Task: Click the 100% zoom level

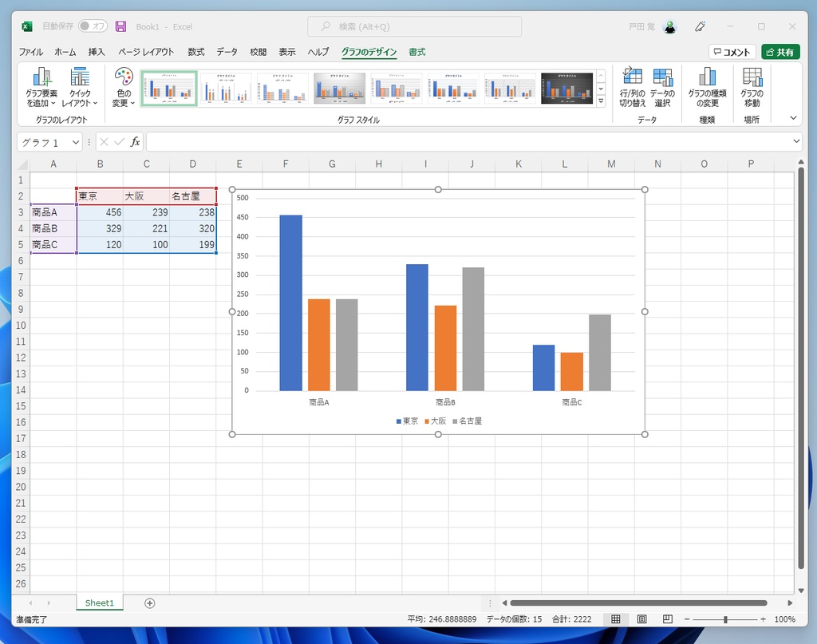Action: click(784, 619)
